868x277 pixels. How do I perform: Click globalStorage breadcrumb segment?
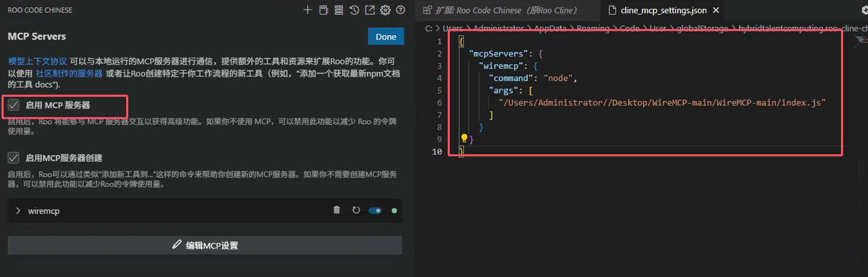tap(702, 28)
